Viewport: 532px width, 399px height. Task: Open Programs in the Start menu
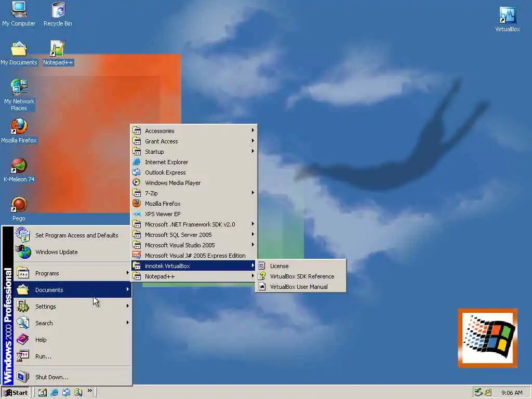(x=73, y=273)
